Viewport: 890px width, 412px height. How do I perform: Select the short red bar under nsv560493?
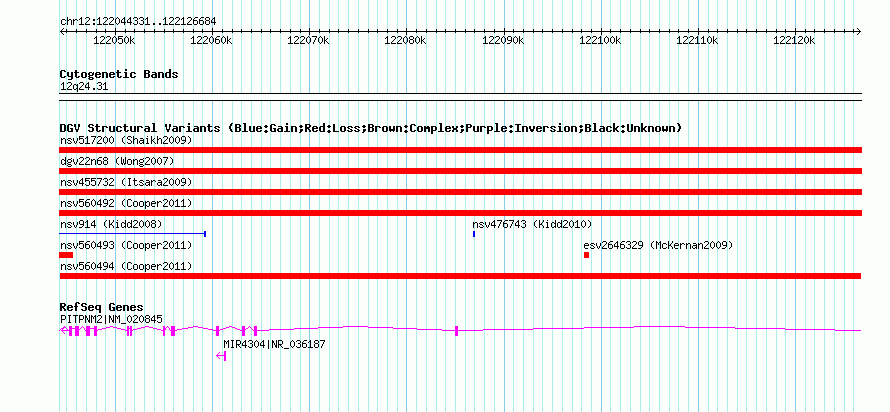[66, 255]
